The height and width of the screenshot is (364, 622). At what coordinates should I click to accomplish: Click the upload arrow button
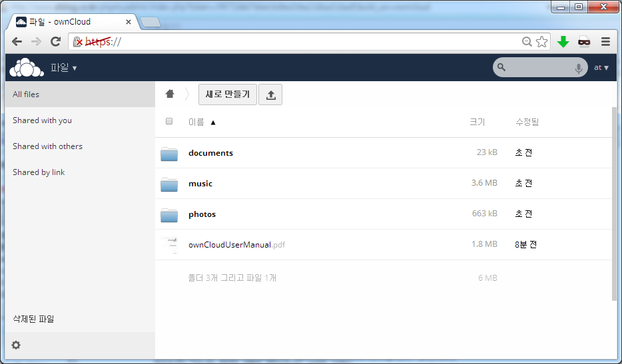pos(270,94)
